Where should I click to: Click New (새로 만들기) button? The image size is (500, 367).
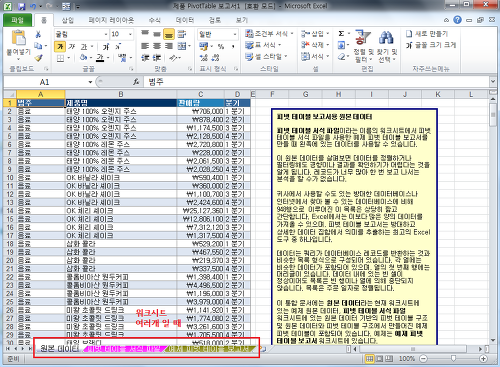[x=427, y=34]
